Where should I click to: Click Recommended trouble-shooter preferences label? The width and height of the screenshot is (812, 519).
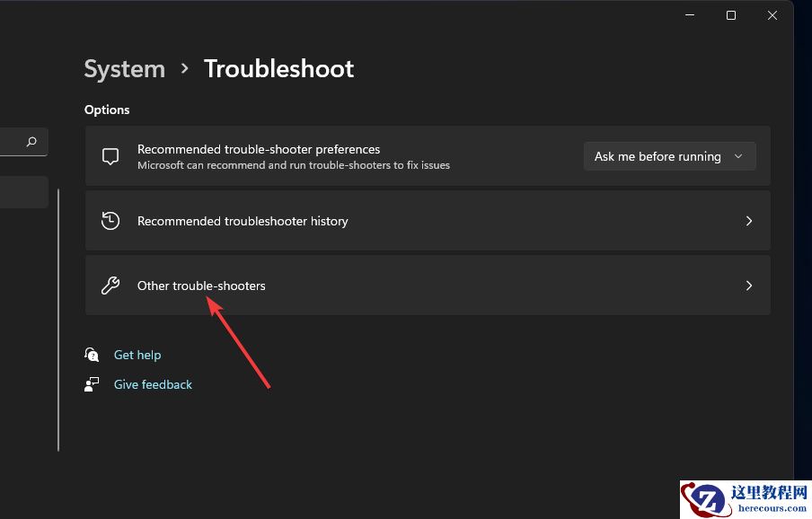[x=259, y=149]
